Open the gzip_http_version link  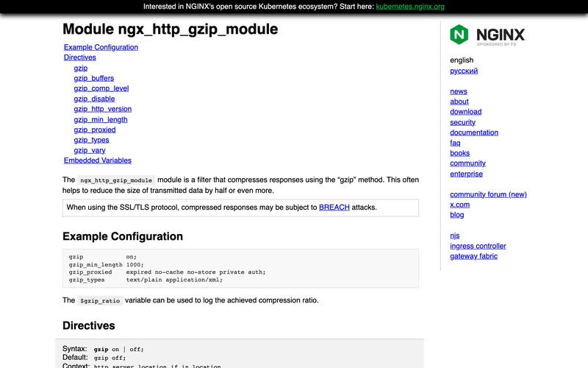[x=103, y=109]
